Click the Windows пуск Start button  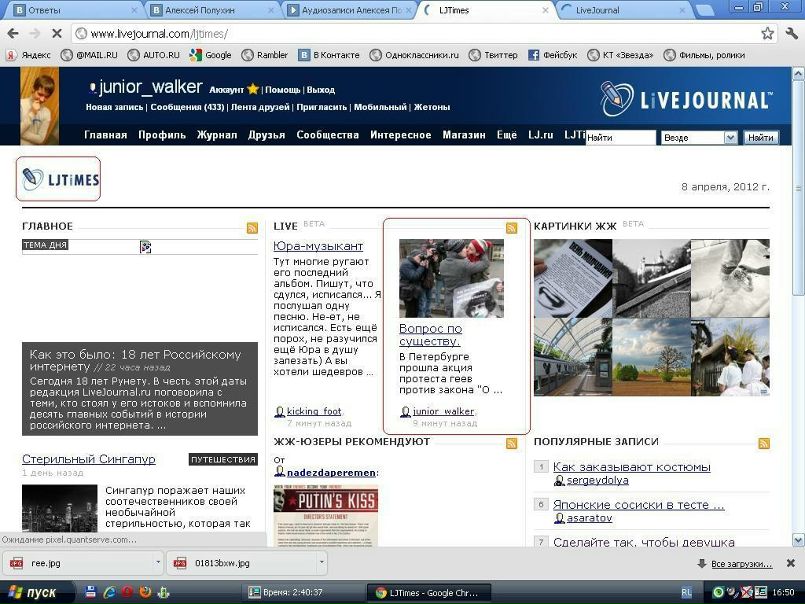click(33, 593)
